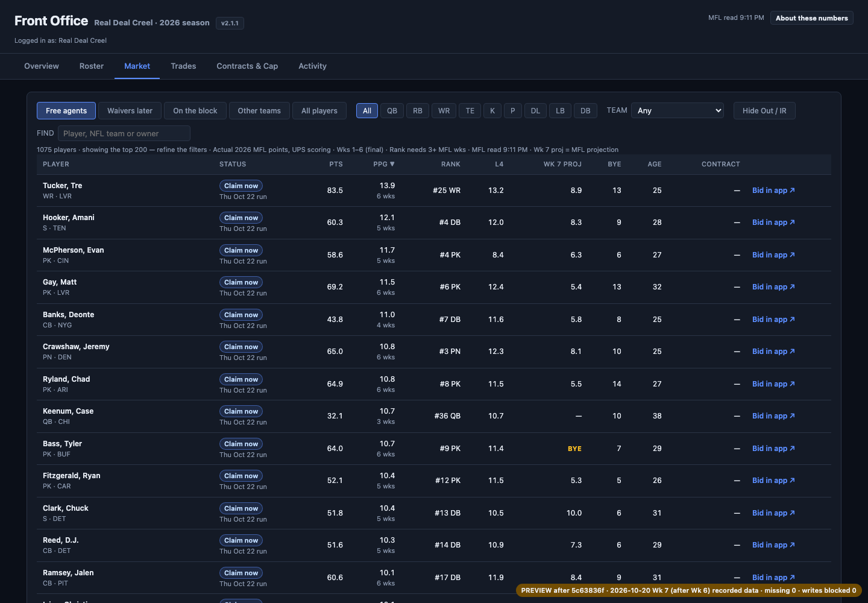Open Bid in app link for McPherson, Evan
This screenshot has height=603, width=868.
773,255
